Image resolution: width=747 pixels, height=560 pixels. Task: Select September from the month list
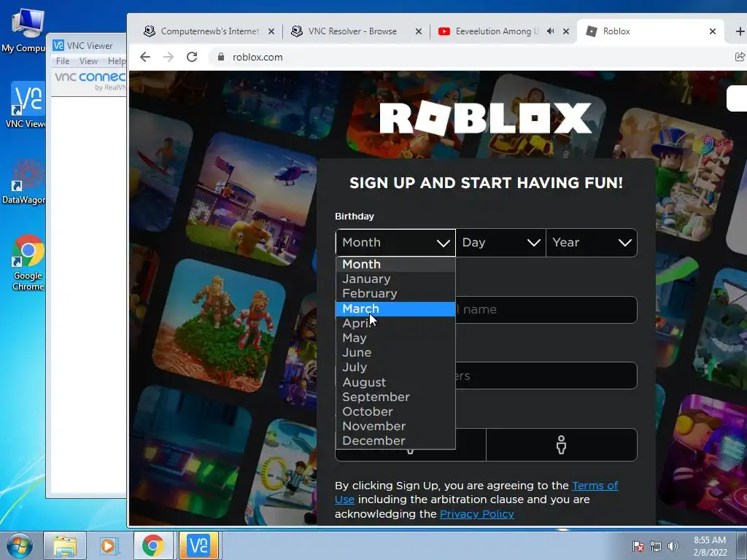tap(395, 397)
